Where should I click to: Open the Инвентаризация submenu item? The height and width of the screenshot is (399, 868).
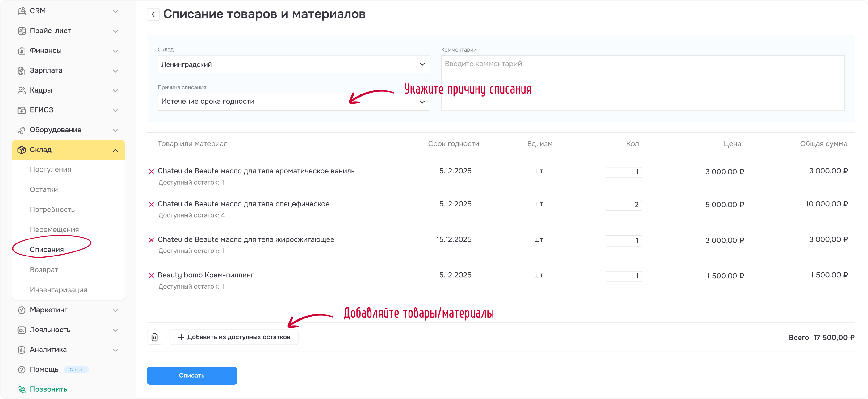point(58,290)
